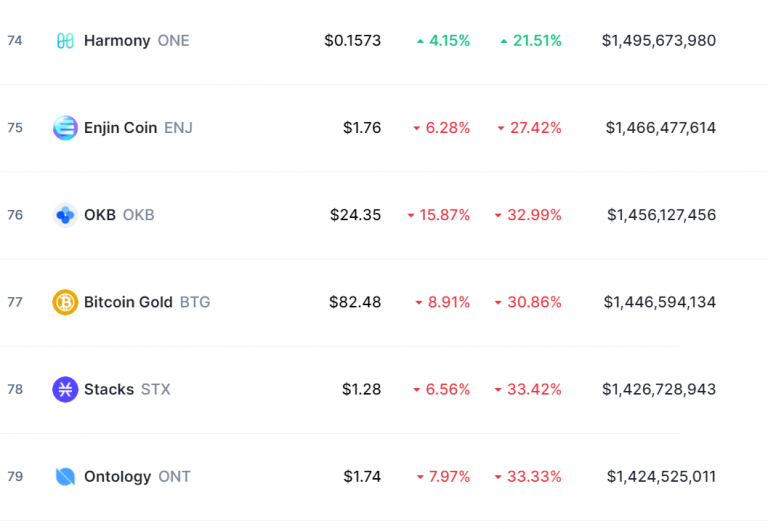Click Stacks 33.42% drop value
This screenshot has height=529, width=768.
pyautogui.click(x=534, y=389)
